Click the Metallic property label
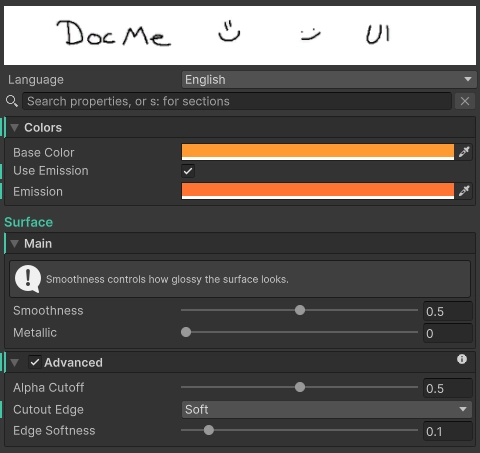Viewport: 480px width, 453px height. [35, 333]
